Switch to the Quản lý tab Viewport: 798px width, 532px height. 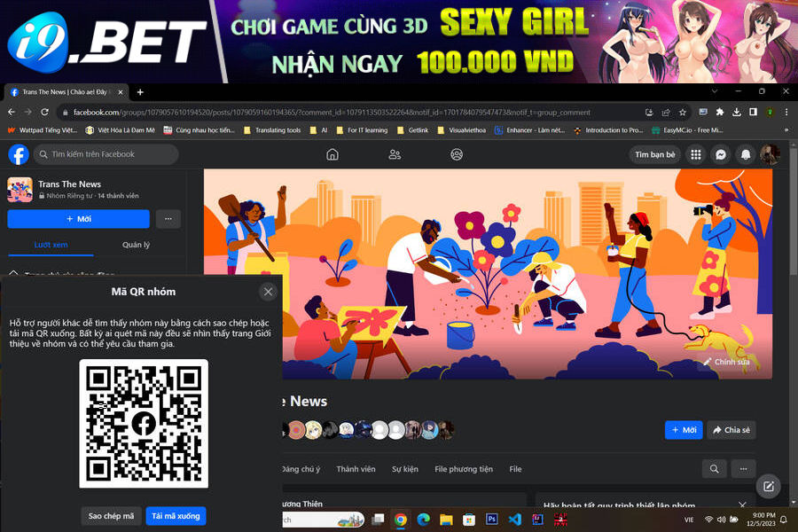pyautogui.click(x=136, y=245)
